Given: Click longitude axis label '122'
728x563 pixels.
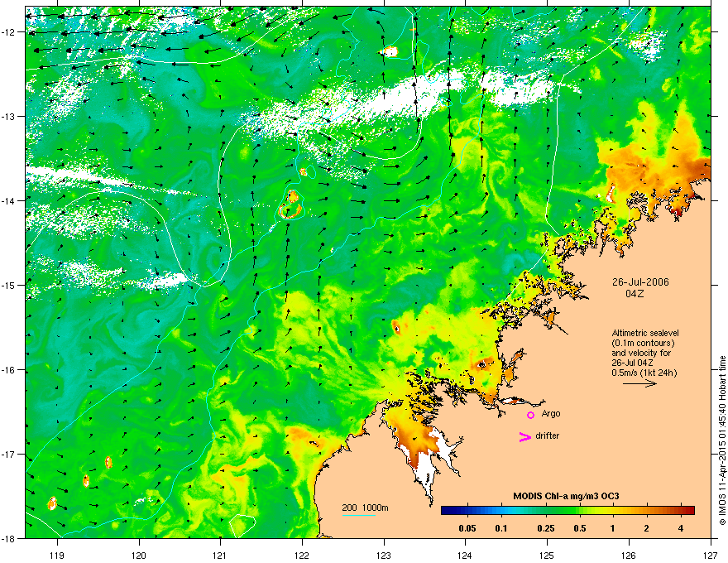Looking at the screenshot, I should click(302, 555).
